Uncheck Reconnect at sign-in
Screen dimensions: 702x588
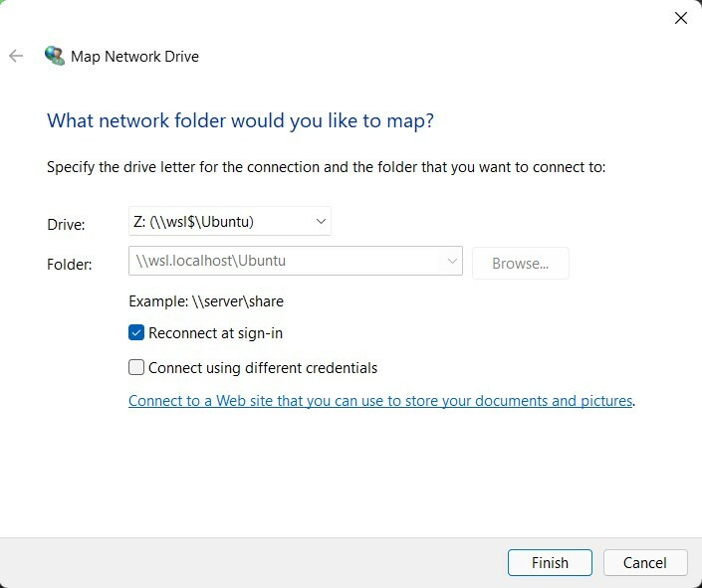pos(136,332)
